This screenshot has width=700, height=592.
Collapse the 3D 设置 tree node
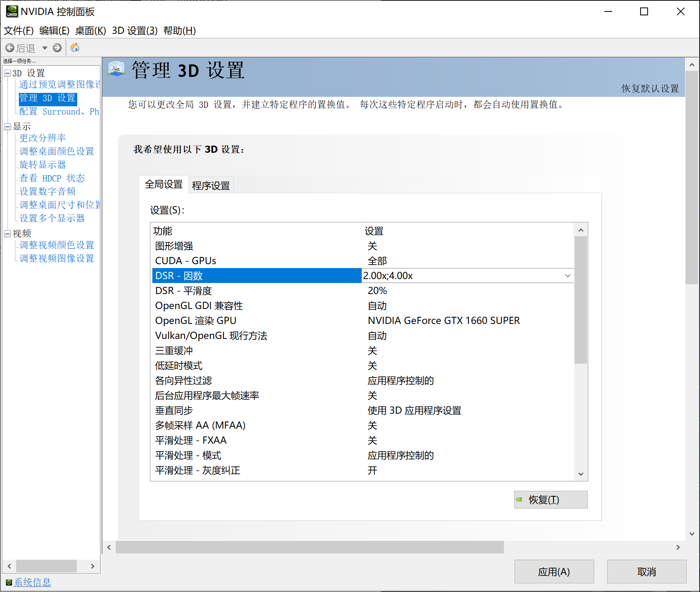pyautogui.click(x=7, y=73)
